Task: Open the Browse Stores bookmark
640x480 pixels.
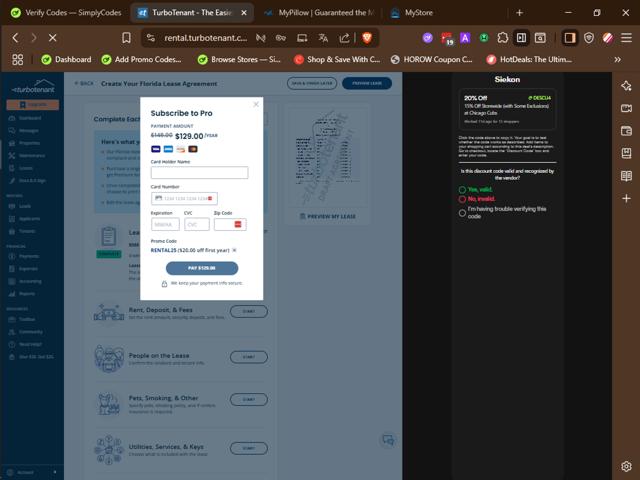Action: point(239,60)
